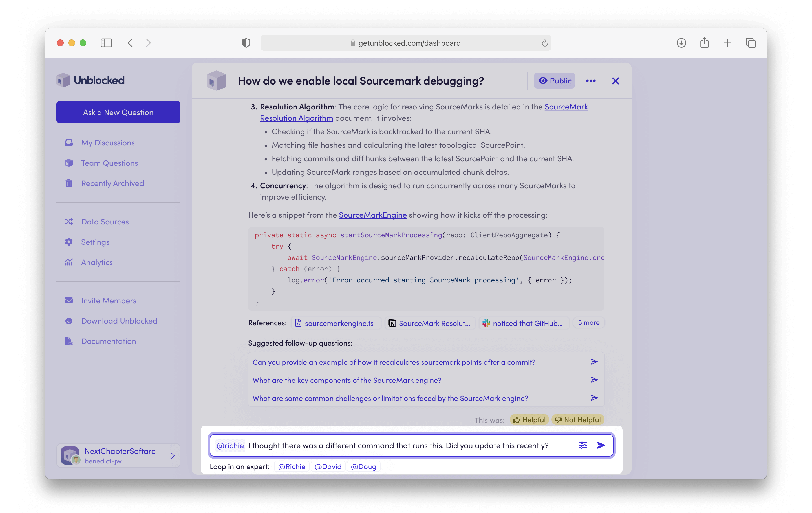Loop in expert @Richie

click(292, 466)
